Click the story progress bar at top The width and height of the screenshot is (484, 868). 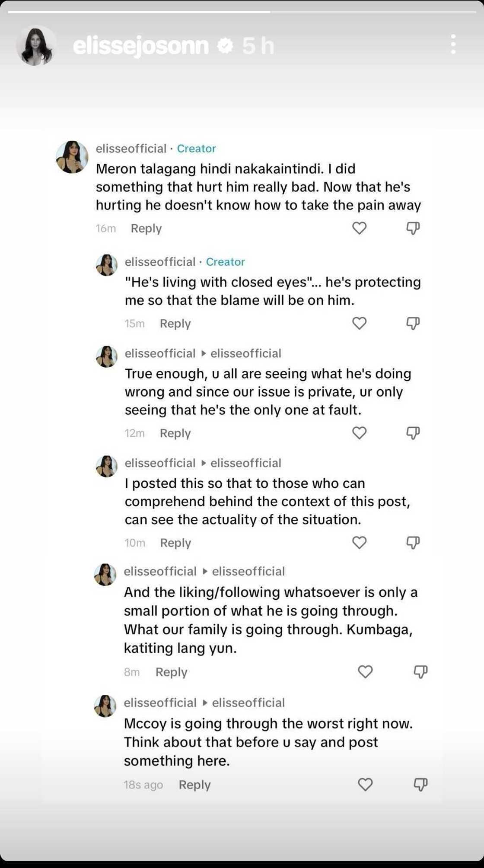(x=242, y=12)
